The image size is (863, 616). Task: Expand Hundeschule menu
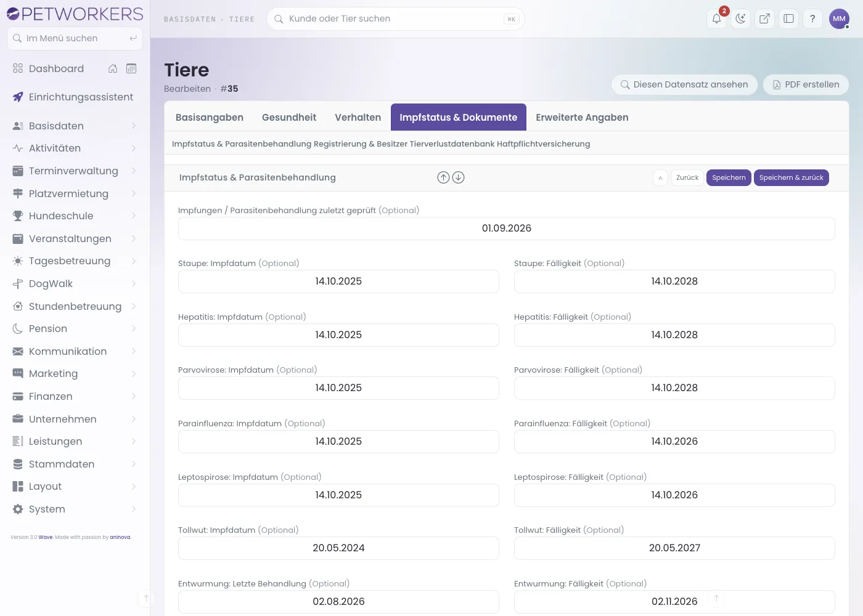(75, 216)
